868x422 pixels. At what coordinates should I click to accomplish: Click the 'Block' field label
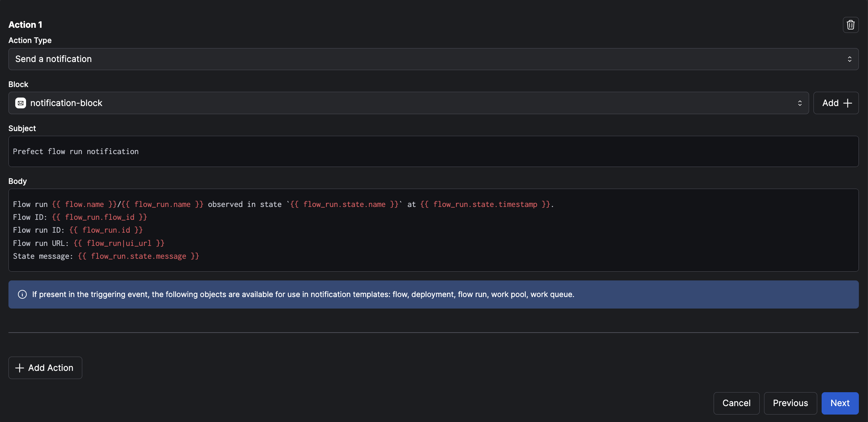click(18, 84)
